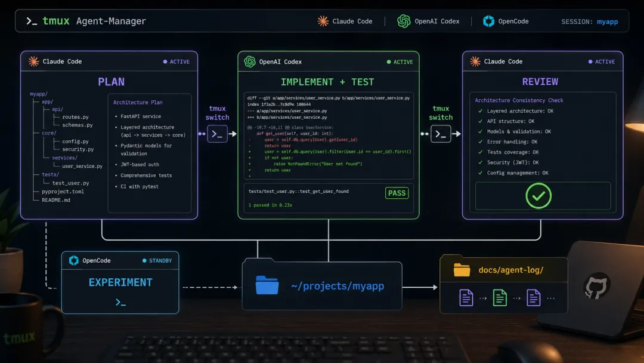The height and width of the screenshot is (363, 644).
Task: Click the Claude Code starburst icon in header
Action: (x=323, y=21)
